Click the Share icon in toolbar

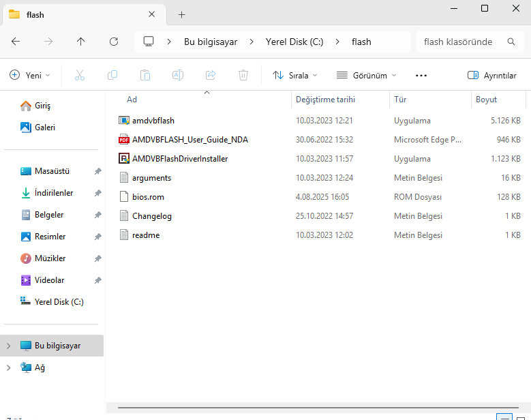point(211,75)
